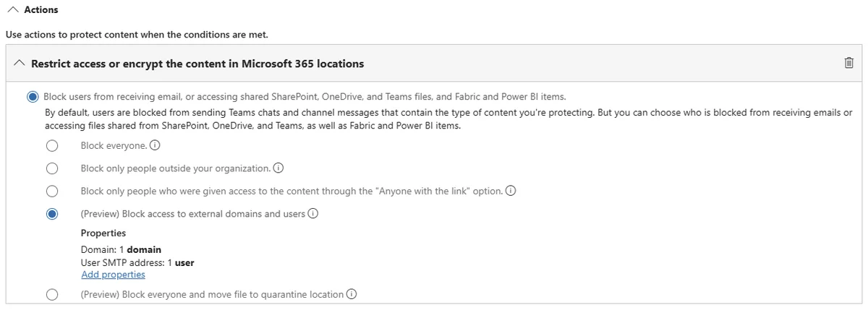This screenshot has height=310, width=868.
Task: Select Block access to external domains and users
Action: click(x=51, y=214)
